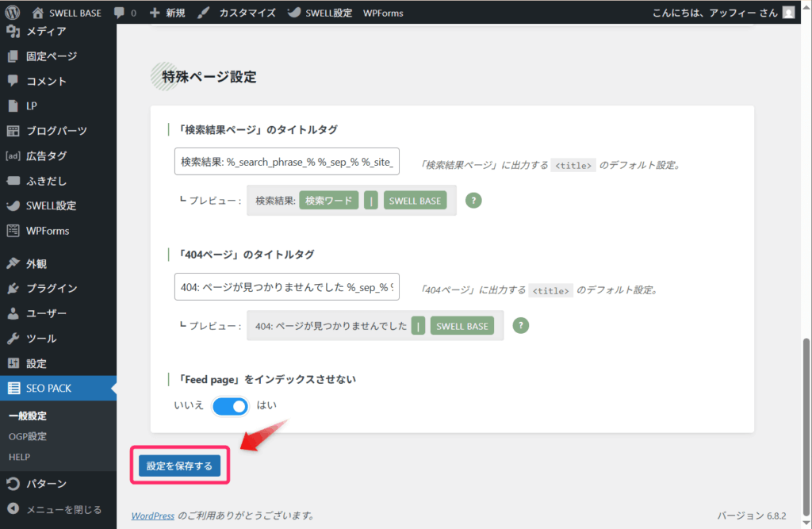Open help icon beside search result preview
The width and height of the screenshot is (812, 529).
[473, 201]
